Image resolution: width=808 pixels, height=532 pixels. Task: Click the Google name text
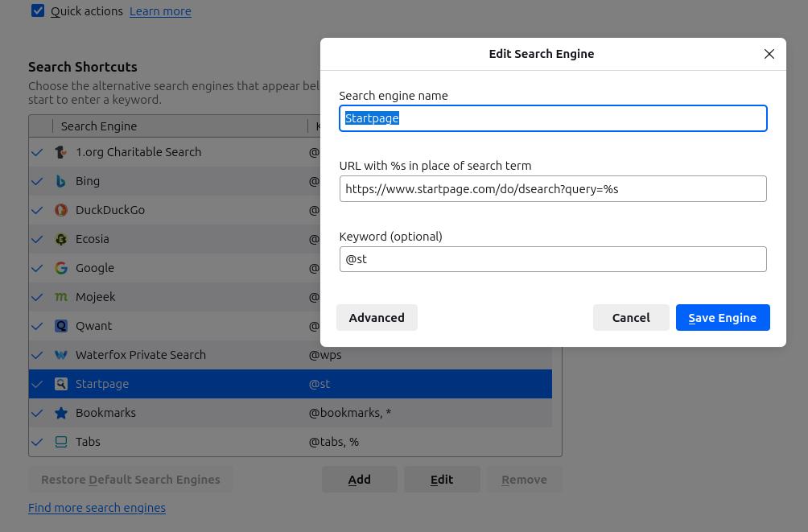point(95,268)
